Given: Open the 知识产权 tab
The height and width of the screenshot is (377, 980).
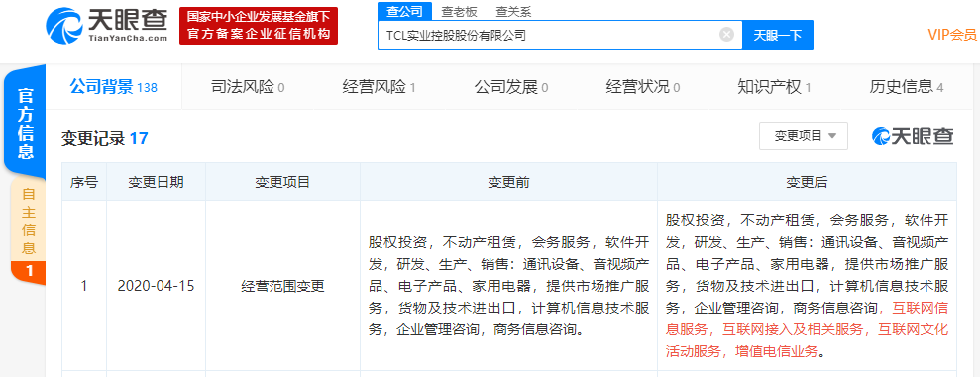Looking at the screenshot, I should 774,87.
